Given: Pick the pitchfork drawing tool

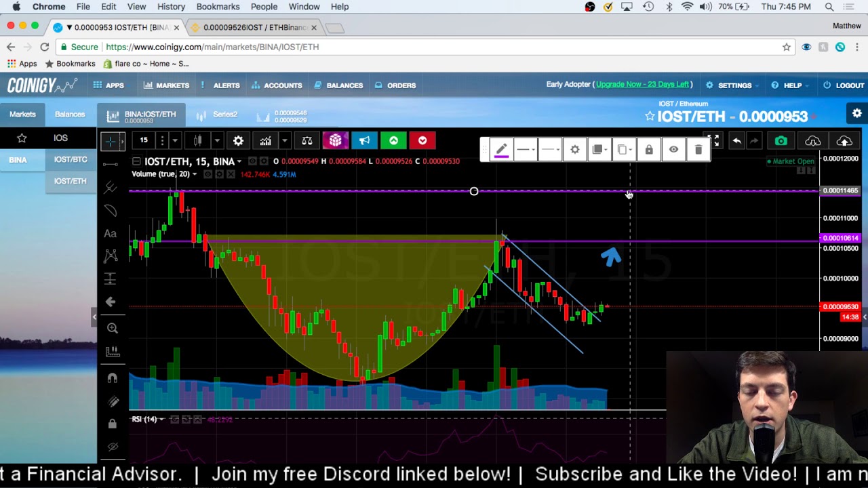Looking at the screenshot, I should tap(110, 187).
